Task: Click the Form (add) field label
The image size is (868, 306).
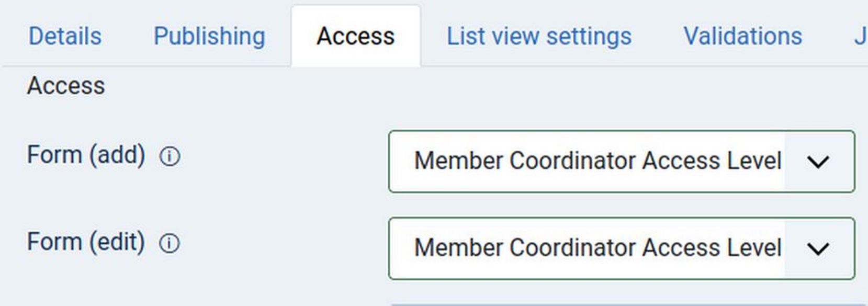Action: pyautogui.click(x=86, y=155)
